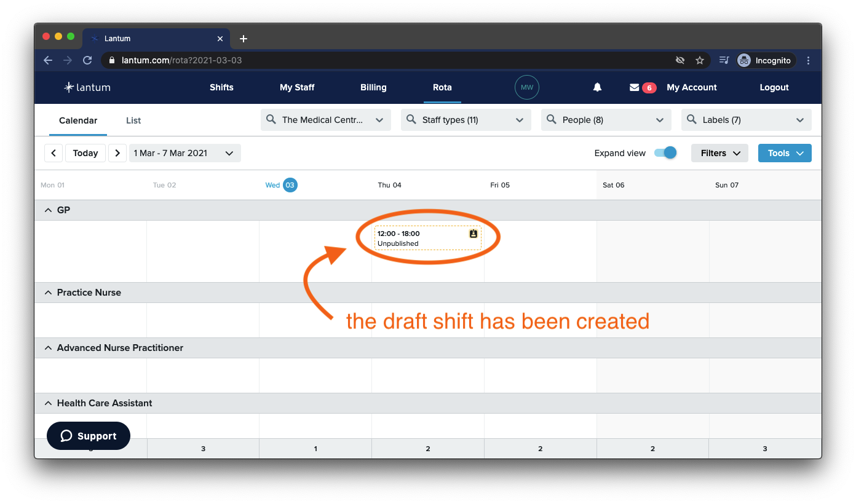Go to the Billing menu
856x504 pixels.
point(373,87)
